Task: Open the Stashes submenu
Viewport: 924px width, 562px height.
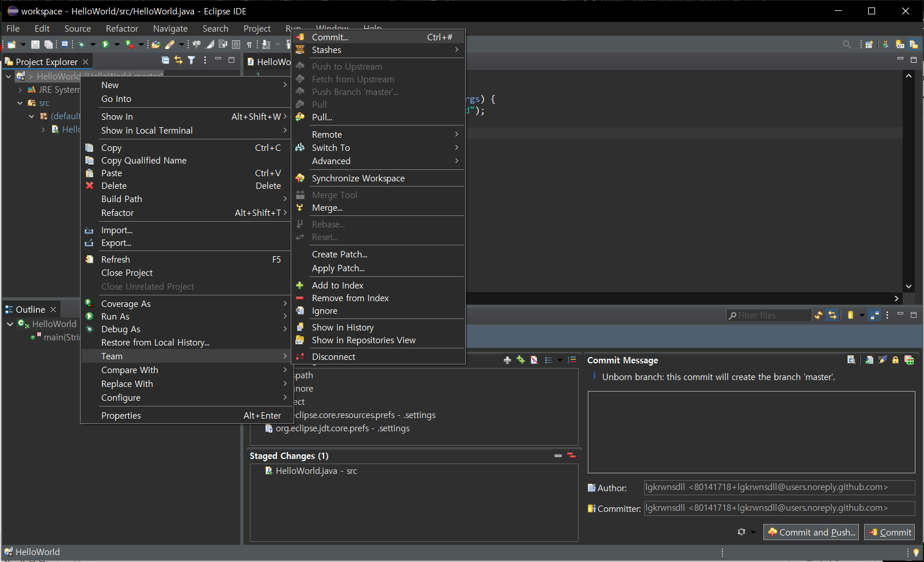Action: [x=378, y=50]
